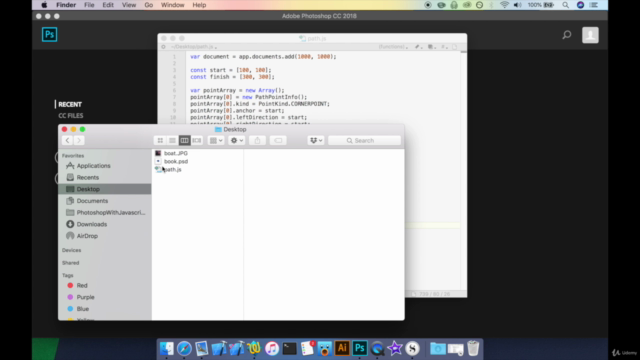Open the Apple menu
Image resolution: width=640 pixels, height=360 pixels.
click(44, 5)
